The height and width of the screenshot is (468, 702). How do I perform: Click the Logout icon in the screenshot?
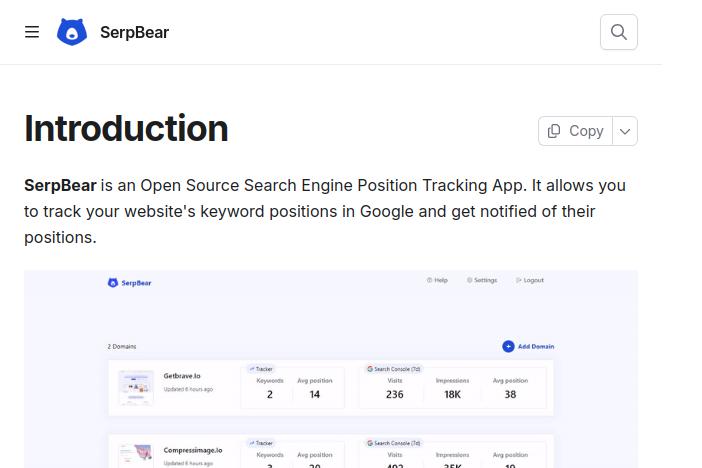[519, 280]
